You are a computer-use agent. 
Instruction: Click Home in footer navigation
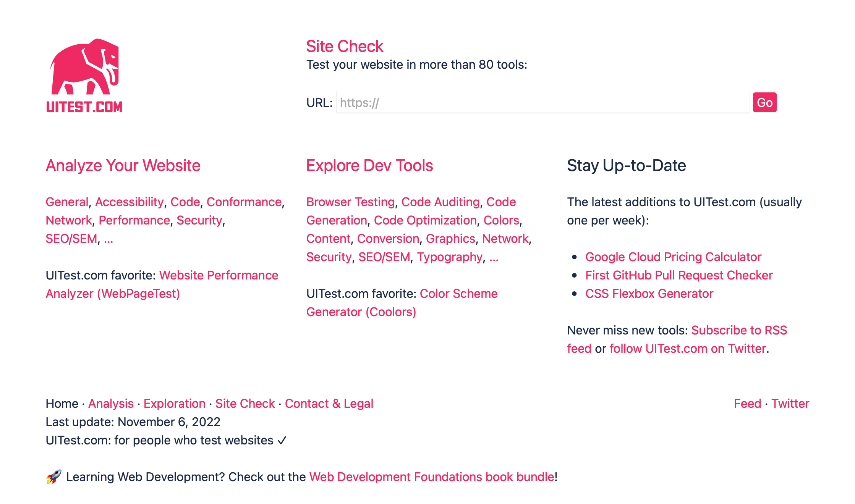(x=62, y=404)
